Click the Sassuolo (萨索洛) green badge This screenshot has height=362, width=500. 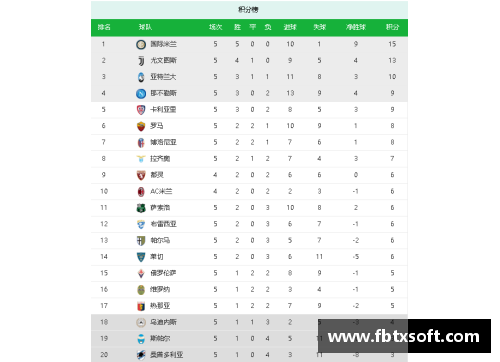(141, 208)
